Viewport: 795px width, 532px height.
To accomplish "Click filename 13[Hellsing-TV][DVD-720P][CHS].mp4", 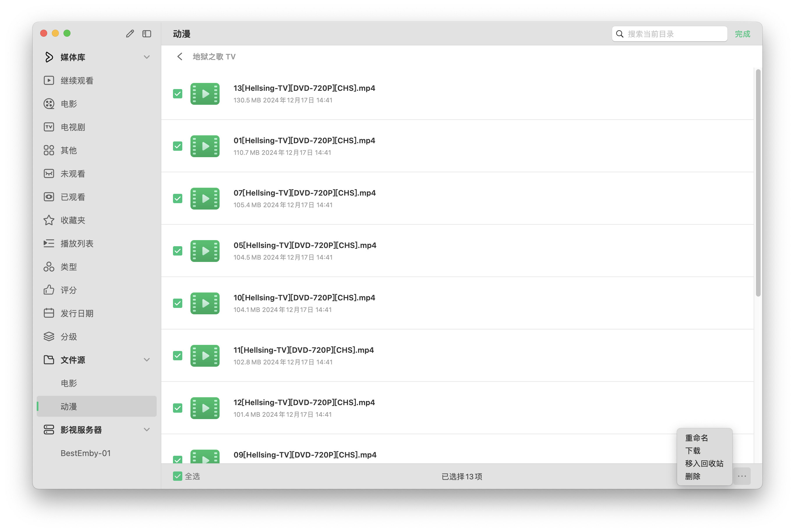I will (x=305, y=88).
